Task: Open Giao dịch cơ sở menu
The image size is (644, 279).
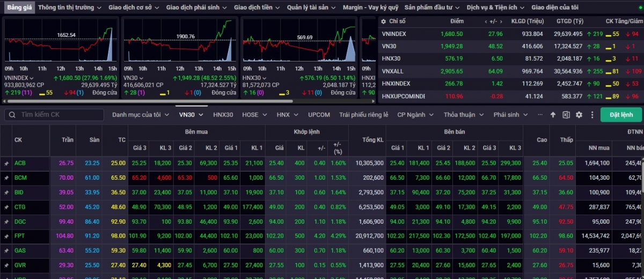Action: coord(134,8)
